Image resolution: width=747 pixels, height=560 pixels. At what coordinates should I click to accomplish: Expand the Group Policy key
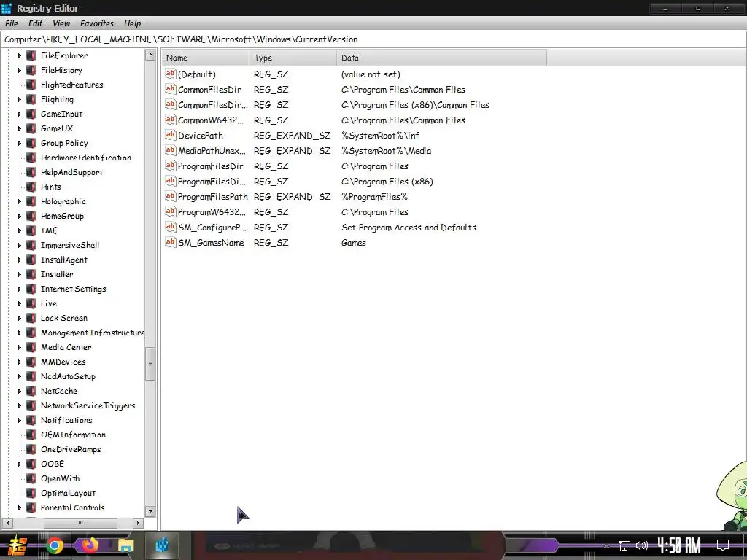20,143
